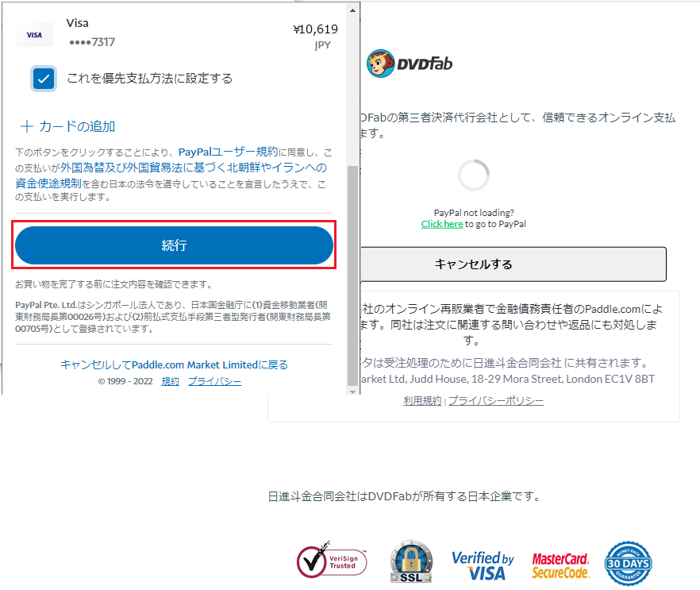
Task: Click the PayPal popup scrollbar thumb
Action: pos(352,275)
